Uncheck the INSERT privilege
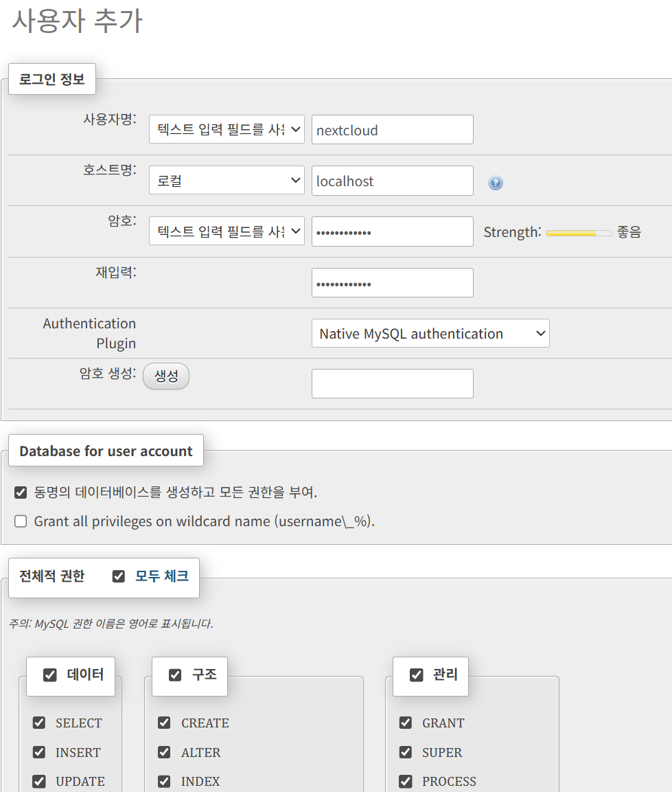Image resolution: width=672 pixels, height=792 pixels. tap(38, 751)
